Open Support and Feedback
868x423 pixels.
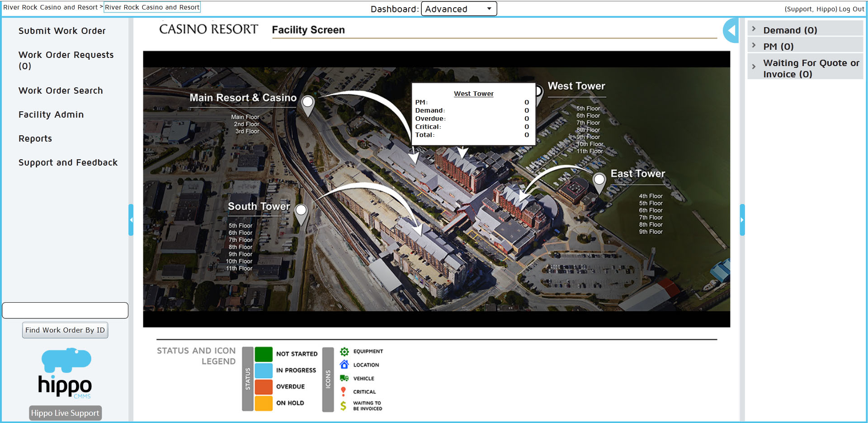pos(68,162)
